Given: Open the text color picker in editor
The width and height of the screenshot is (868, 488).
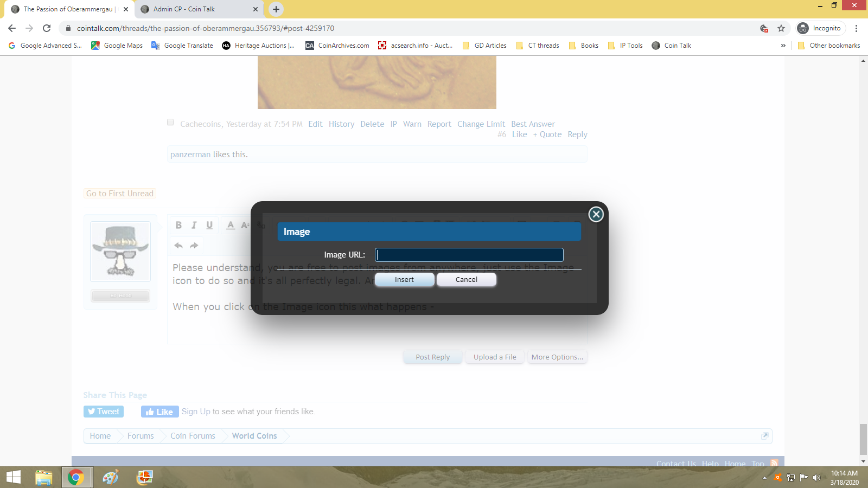Looking at the screenshot, I should [x=231, y=225].
